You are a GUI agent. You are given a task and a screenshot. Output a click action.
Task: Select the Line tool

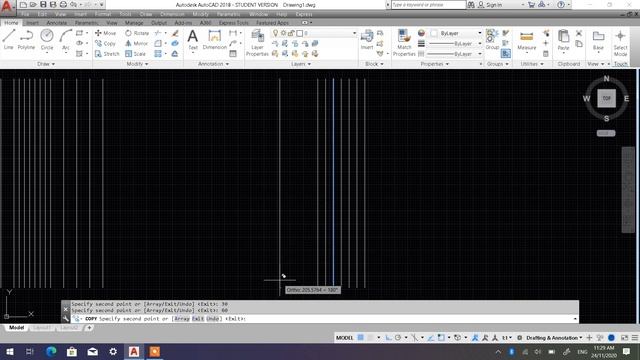(9, 40)
